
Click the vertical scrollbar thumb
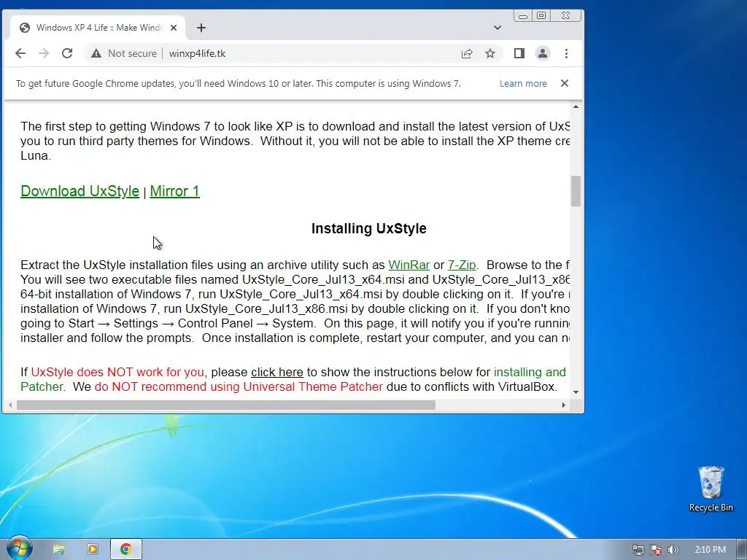click(576, 191)
